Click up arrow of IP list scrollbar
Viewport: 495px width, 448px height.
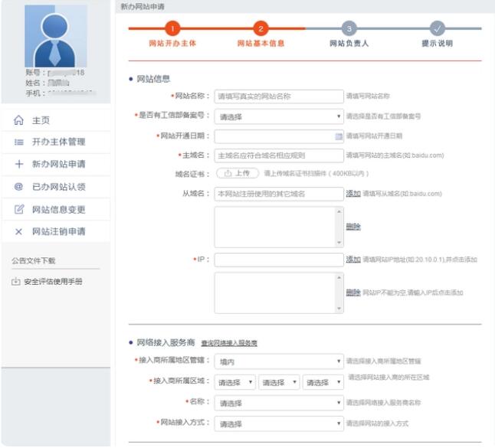[339, 277]
